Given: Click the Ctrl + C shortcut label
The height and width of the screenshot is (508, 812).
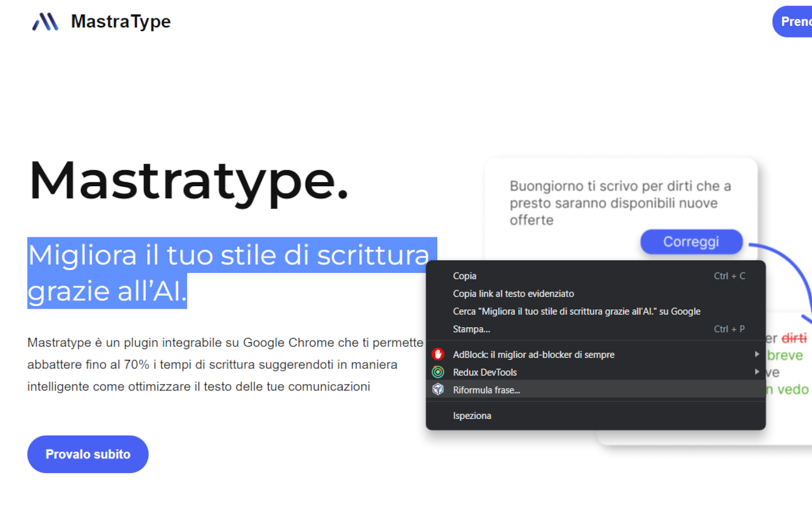Looking at the screenshot, I should [x=730, y=276].
